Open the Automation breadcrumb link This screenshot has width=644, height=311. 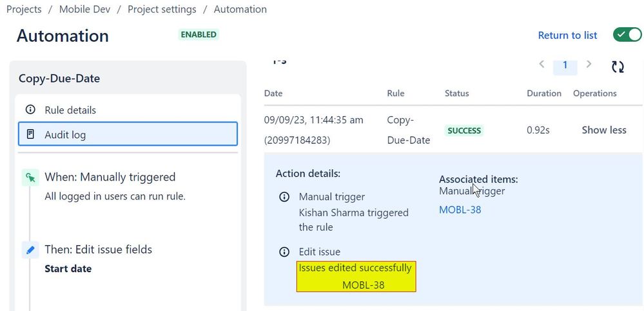240,9
